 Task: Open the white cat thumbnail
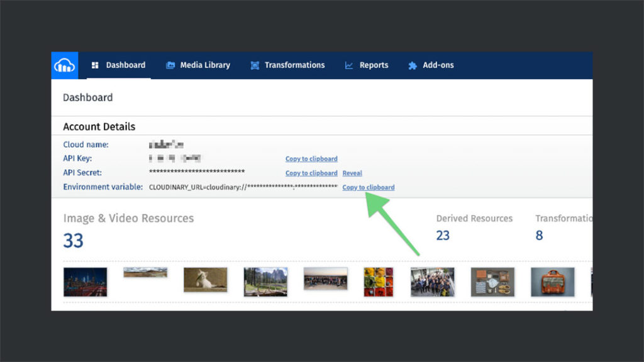[x=206, y=280]
